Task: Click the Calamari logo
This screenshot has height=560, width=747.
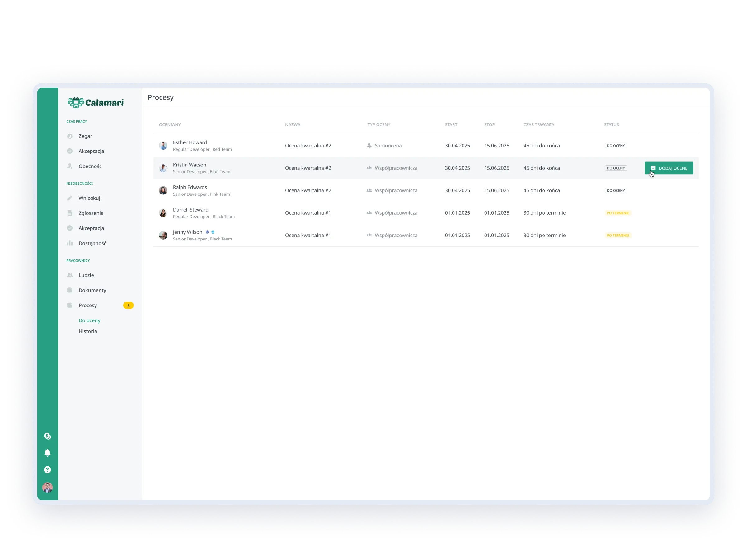Action: (x=96, y=102)
